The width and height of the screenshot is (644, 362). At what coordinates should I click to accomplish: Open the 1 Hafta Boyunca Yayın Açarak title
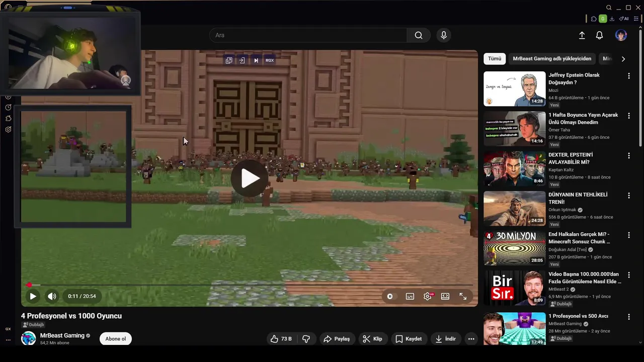(x=583, y=119)
